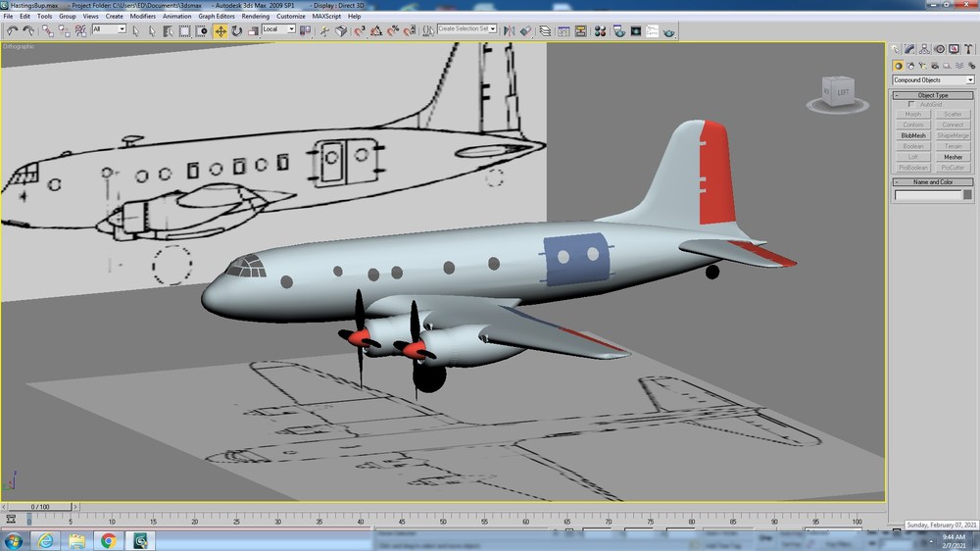Open the Material Editor spheres icon
This screenshot has width=980, height=551.
600,30
